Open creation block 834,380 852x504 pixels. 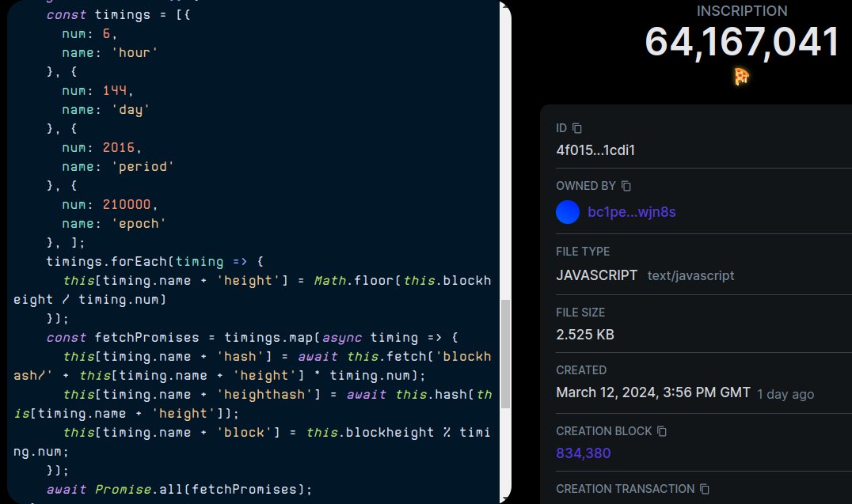584,453
